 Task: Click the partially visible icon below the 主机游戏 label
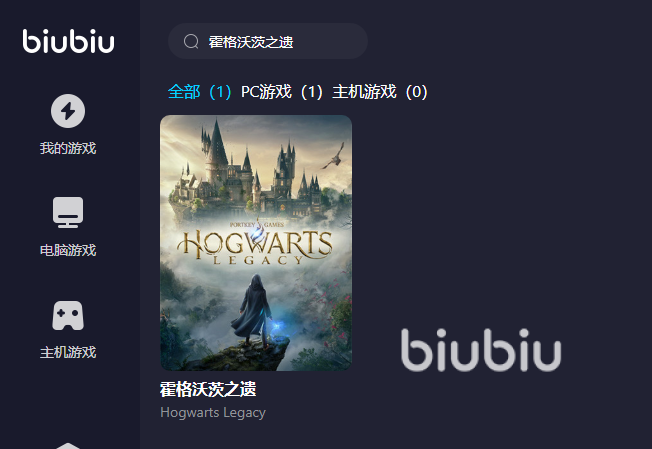point(68,446)
